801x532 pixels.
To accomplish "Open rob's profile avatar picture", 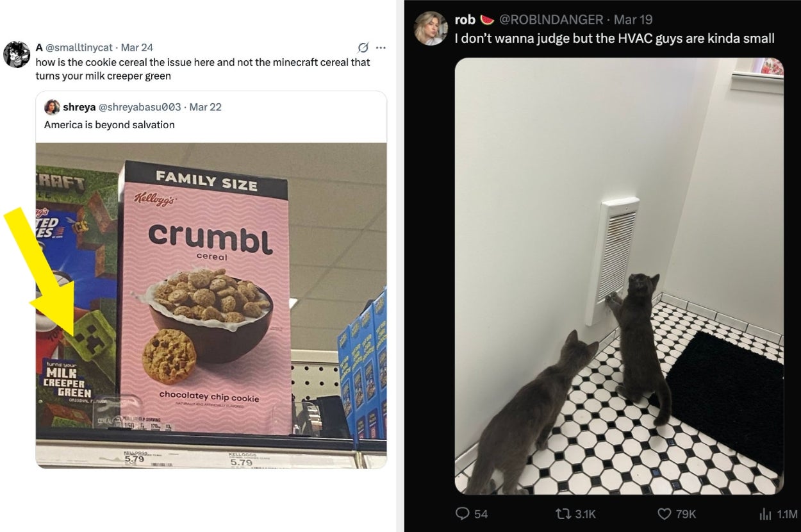I will 431,28.
